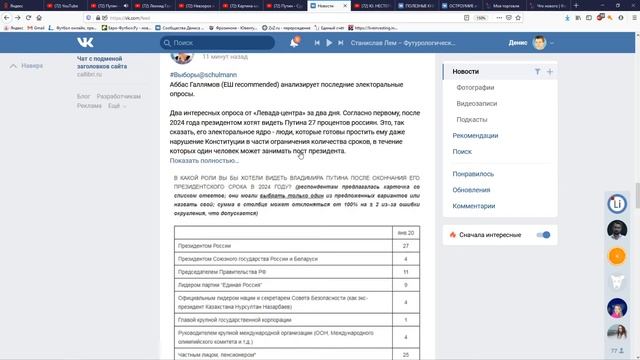Go back with the browser back arrow
The width and height of the screenshot is (640, 360).
click(x=7, y=18)
